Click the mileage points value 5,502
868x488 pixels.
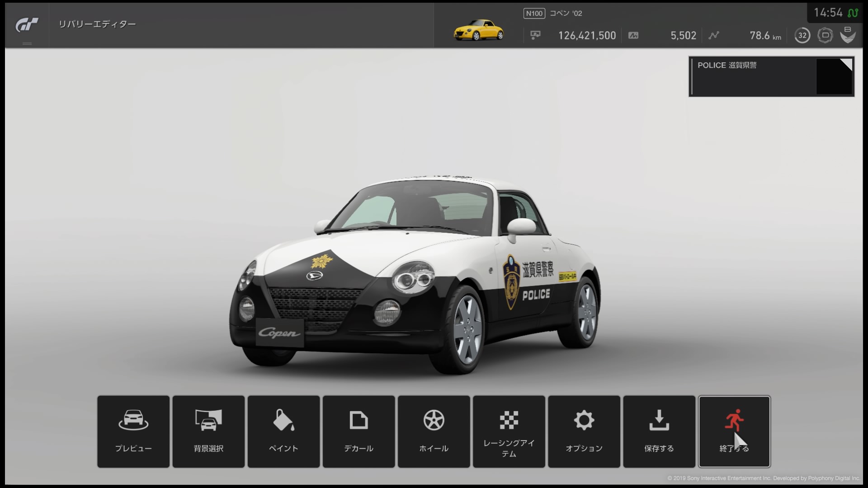(683, 35)
